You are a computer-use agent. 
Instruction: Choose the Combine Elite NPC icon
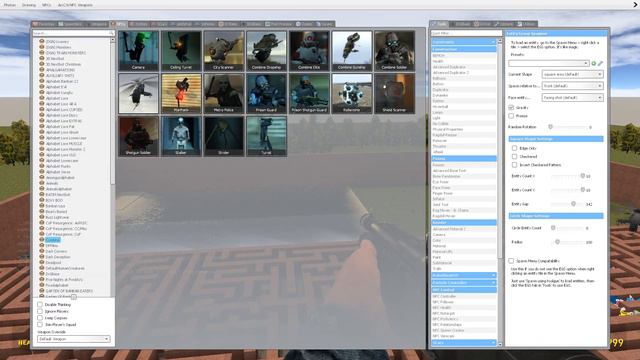pos(309,51)
